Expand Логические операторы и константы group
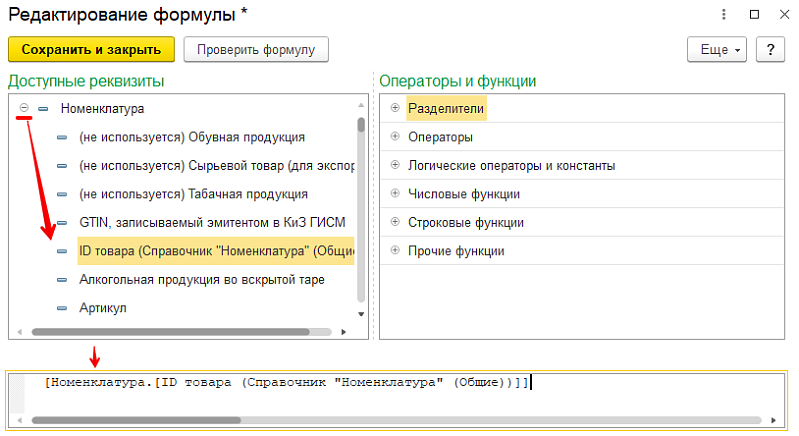The width and height of the screenshot is (799, 436). [395, 165]
